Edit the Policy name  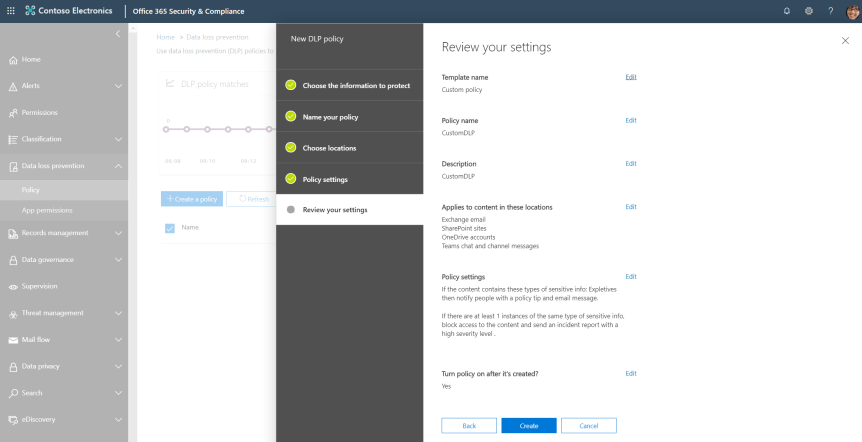(630, 120)
